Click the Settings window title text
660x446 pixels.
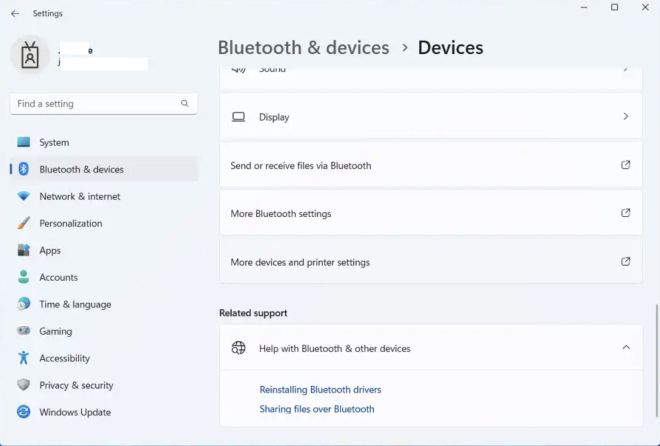pos(48,13)
